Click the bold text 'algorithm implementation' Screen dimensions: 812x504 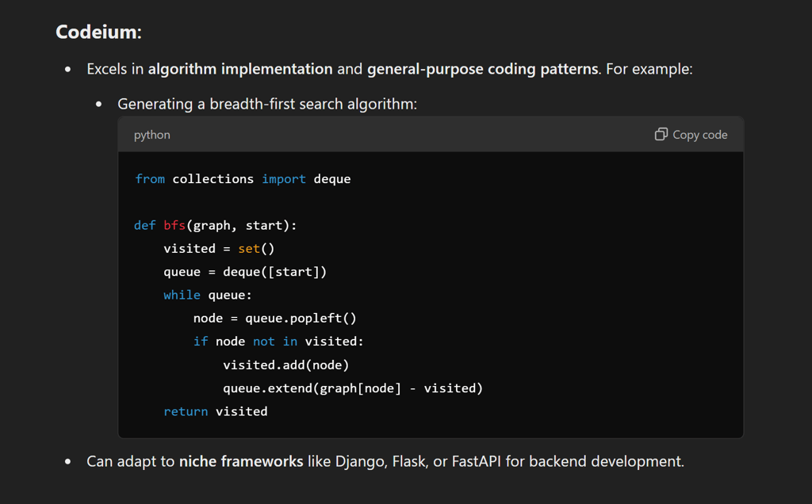pos(240,69)
